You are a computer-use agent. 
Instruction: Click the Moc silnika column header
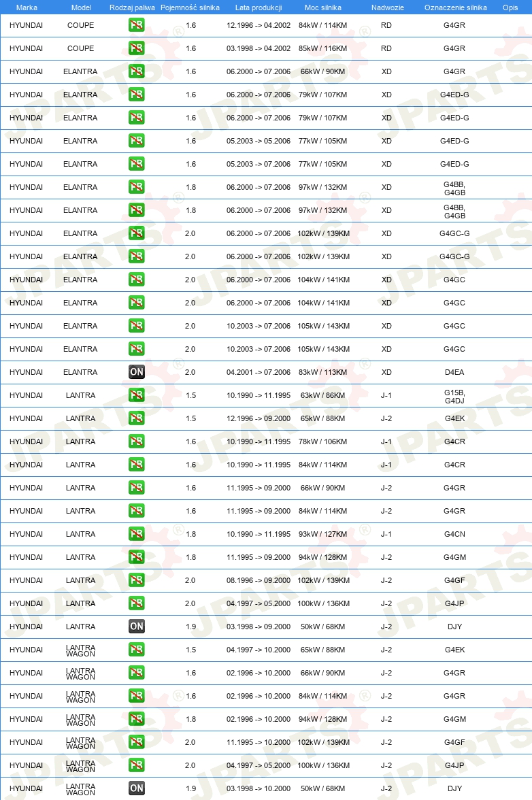point(323,7)
